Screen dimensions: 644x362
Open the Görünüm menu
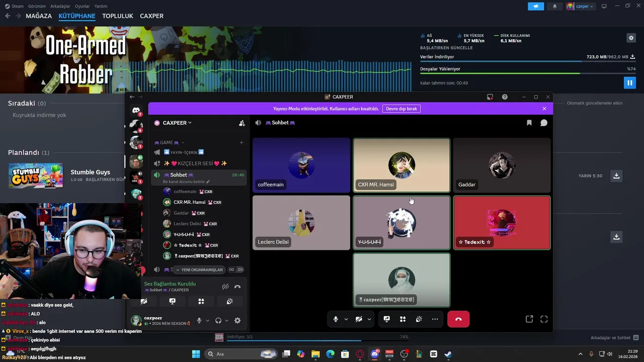coord(37,6)
